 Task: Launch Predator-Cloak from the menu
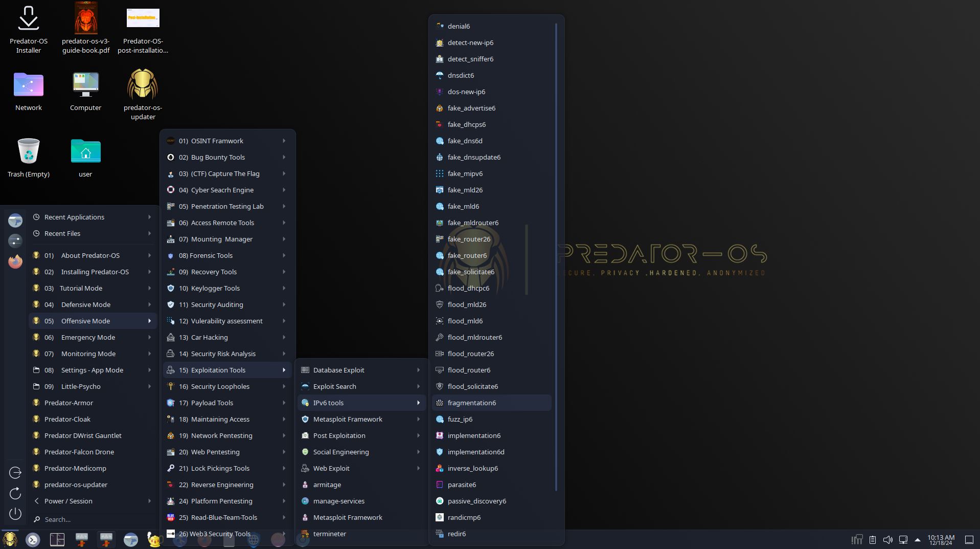coord(92,419)
